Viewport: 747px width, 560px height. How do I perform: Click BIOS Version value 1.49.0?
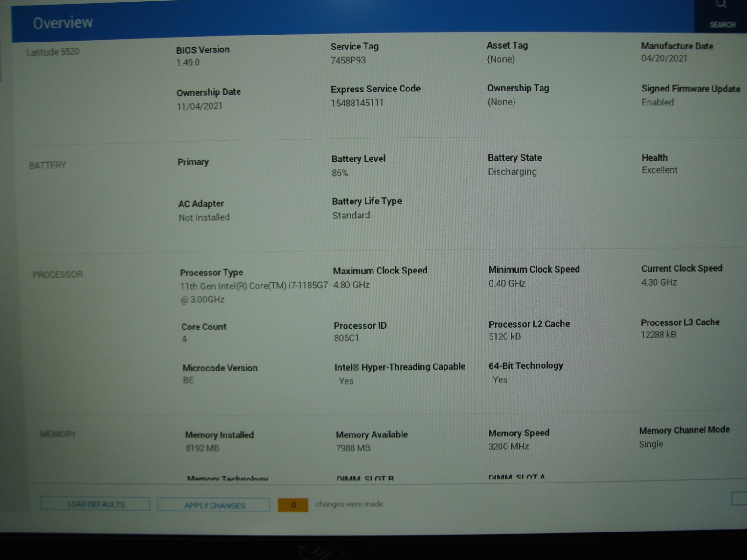tap(188, 62)
